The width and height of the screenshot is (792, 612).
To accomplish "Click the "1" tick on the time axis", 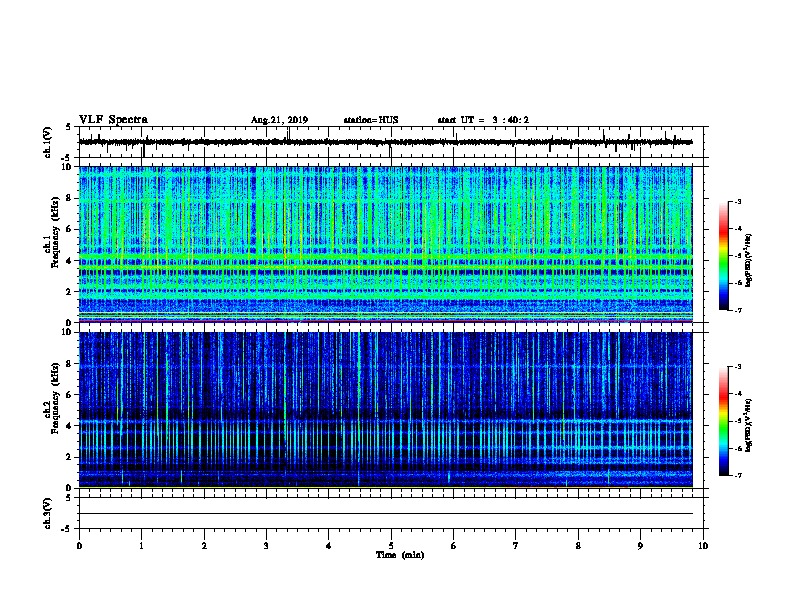I will pyautogui.click(x=141, y=546).
